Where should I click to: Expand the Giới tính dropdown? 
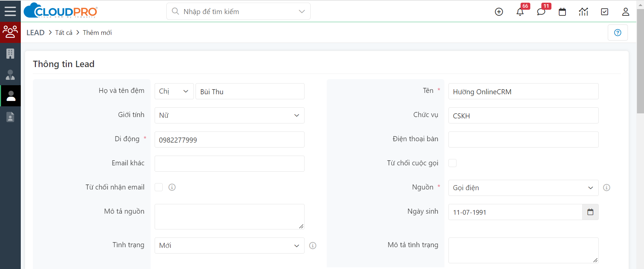[x=229, y=115]
